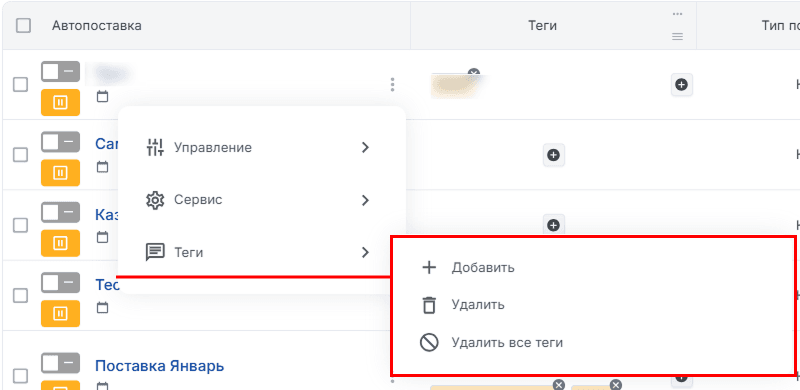Click the sliders icon beside Управление
Image resolution: width=800 pixels, height=390 pixels.
coord(155,148)
